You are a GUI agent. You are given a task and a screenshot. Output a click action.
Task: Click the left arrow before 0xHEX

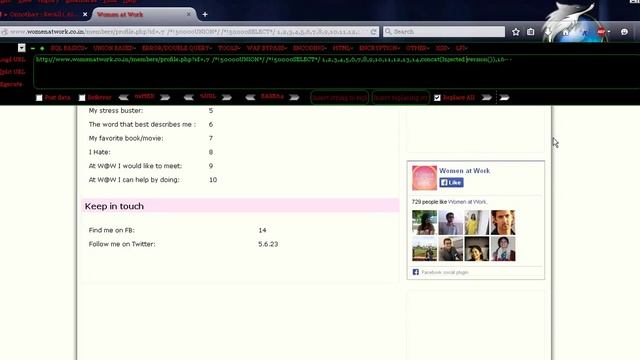123,97
